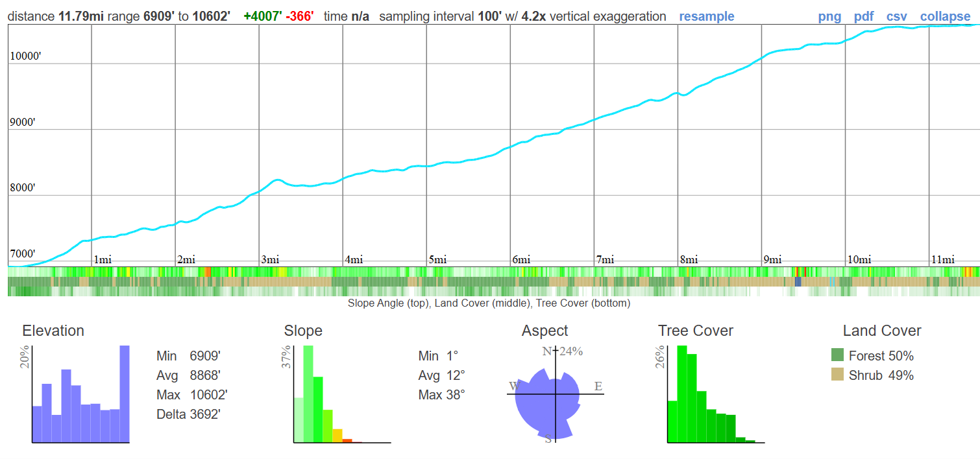Click the Shrub land cover swatch
Screen dimensions: 980x459
[x=838, y=375]
